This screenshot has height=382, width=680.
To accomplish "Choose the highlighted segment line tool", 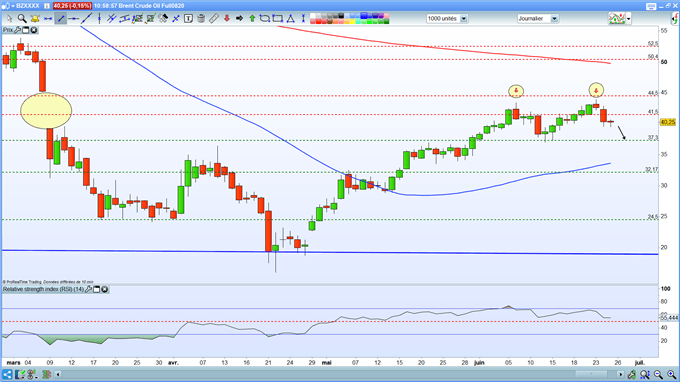I will coord(61,18).
